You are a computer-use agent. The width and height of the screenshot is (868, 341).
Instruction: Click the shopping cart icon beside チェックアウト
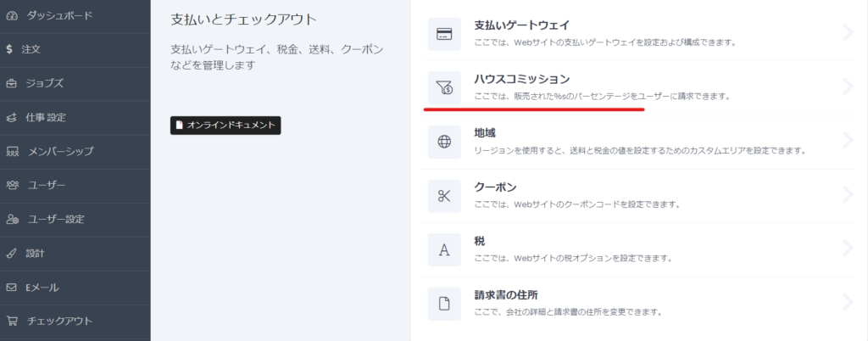pos(11,321)
